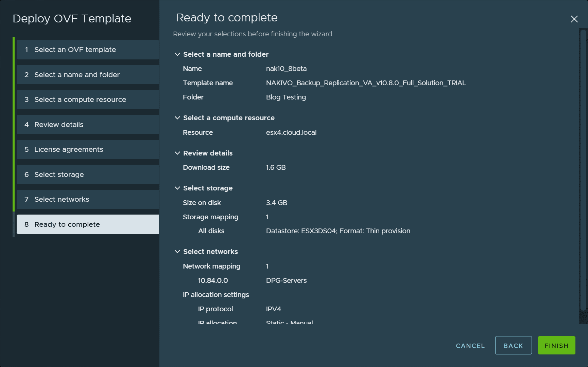Click the FINISH button to deploy
The image size is (588, 367).
[x=556, y=345]
